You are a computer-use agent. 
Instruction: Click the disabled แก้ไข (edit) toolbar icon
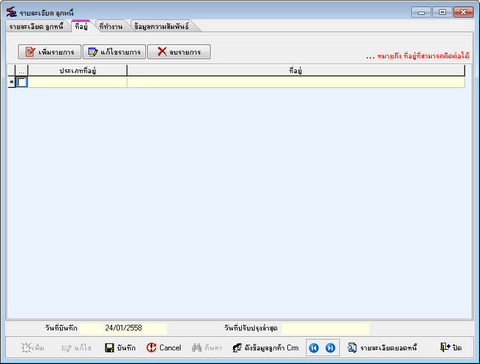tap(76, 348)
